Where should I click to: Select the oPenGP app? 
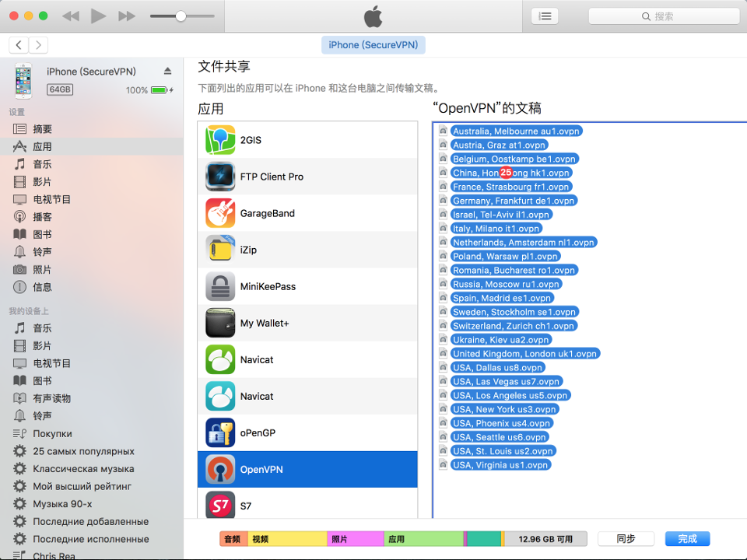tap(307, 433)
